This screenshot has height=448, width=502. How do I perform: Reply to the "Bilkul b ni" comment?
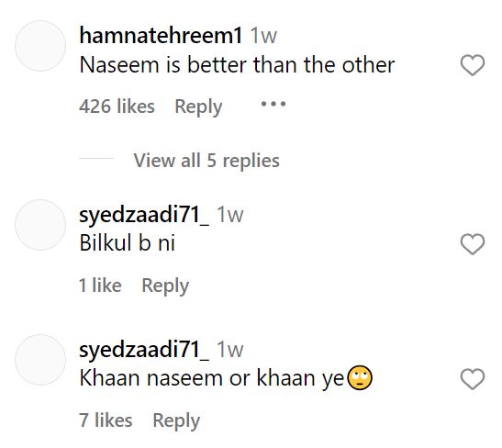coord(165,286)
